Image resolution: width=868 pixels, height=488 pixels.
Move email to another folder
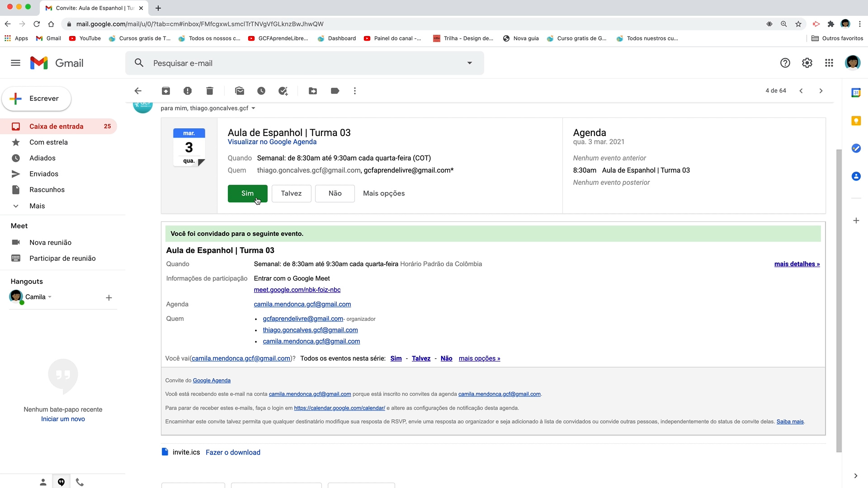pyautogui.click(x=313, y=91)
